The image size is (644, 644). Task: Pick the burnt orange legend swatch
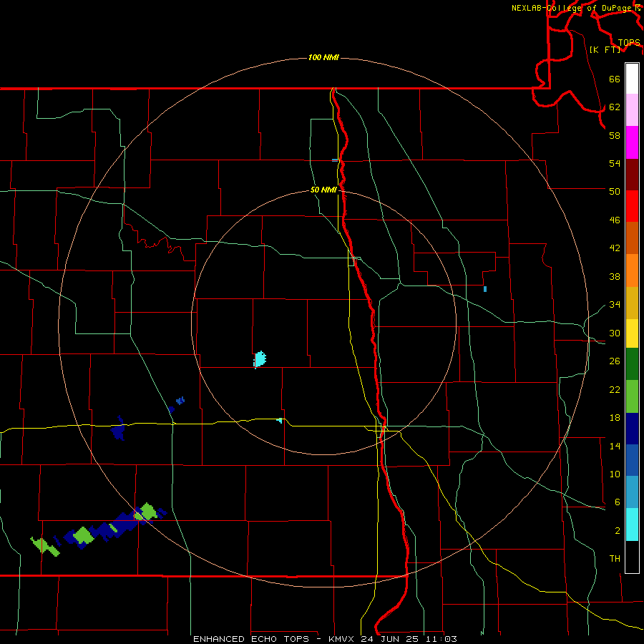click(x=632, y=238)
